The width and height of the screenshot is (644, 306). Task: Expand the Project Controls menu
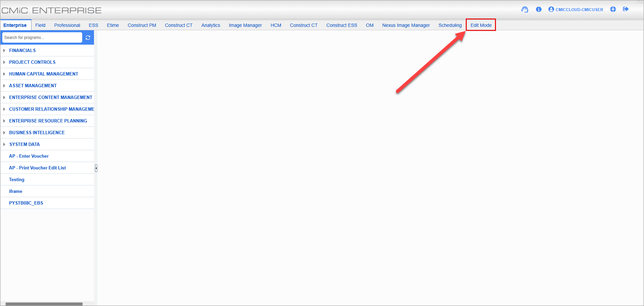click(x=4, y=62)
